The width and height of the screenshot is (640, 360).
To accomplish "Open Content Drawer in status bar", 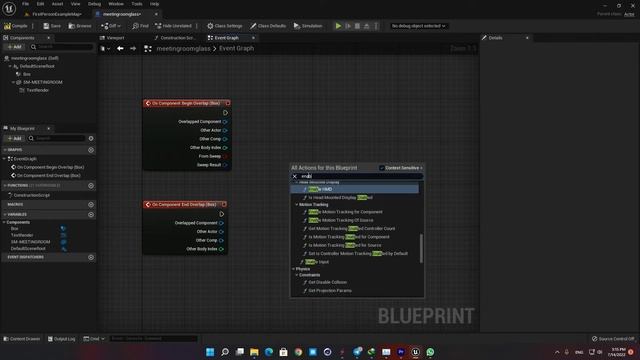I will (22, 339).
